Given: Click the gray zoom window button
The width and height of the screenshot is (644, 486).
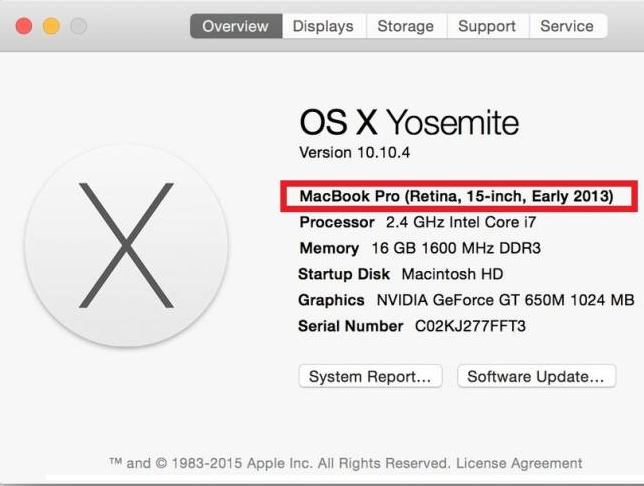Looking at the screenshot, I should click(x=77, y=26).
